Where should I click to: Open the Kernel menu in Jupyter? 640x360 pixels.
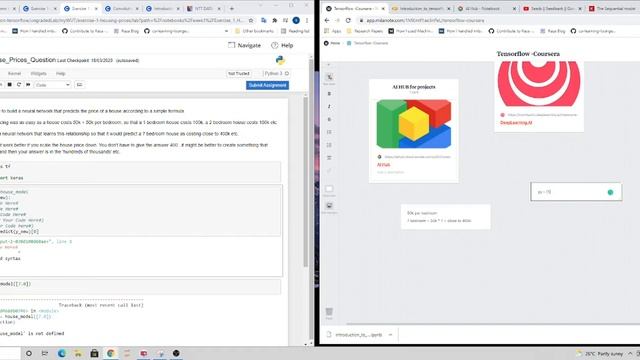(14, 73)
